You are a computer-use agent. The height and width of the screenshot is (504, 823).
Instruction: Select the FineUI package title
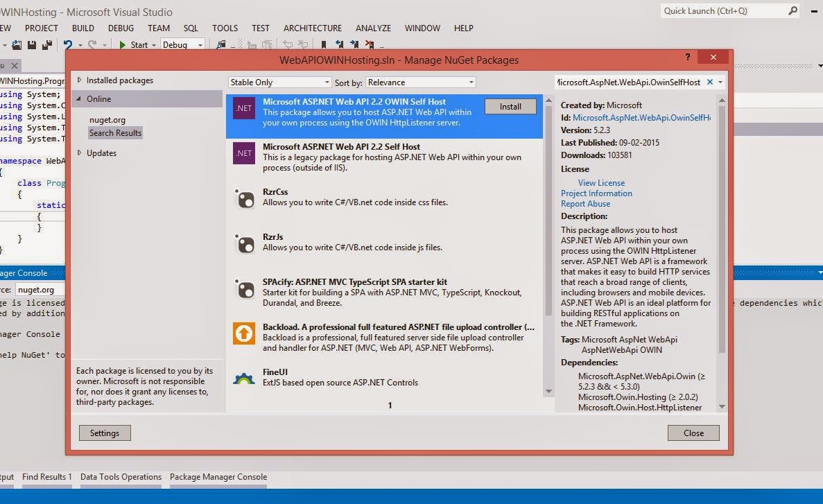(x=275, y=372)
